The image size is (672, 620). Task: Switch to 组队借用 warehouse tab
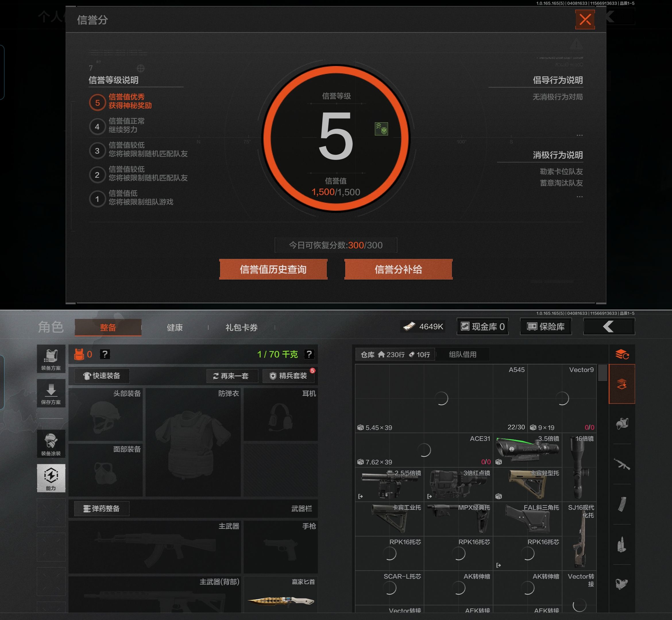click(463, 354)
